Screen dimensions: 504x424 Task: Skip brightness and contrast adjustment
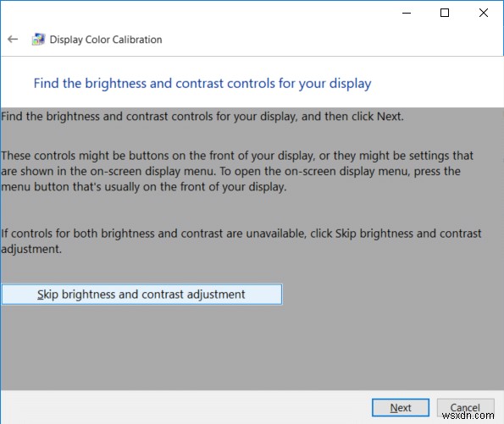point(141,295)
